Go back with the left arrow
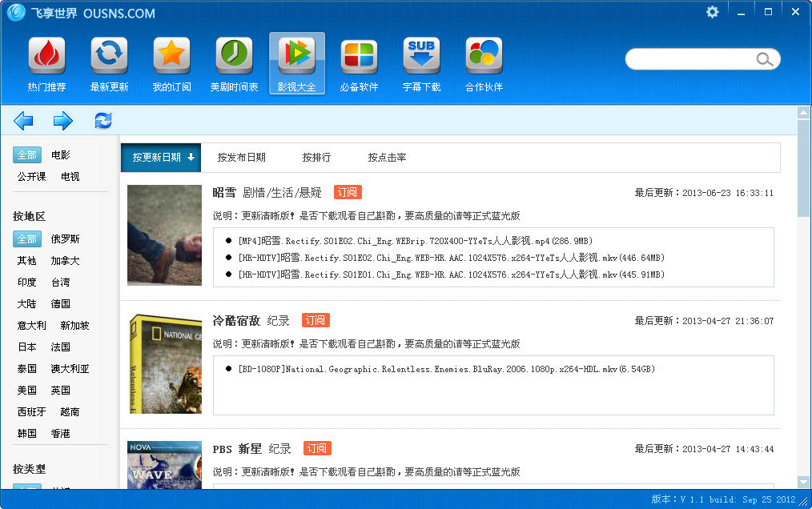This screenshot has width=812, height=509. tap(23, 121)
